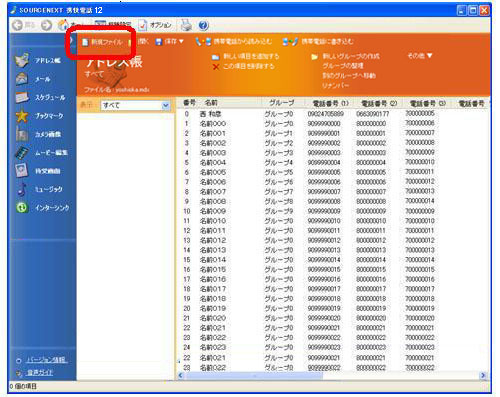Click the horizontal scrollbar right arrow
Screen dimensions: 500x397
click(483, 376)
